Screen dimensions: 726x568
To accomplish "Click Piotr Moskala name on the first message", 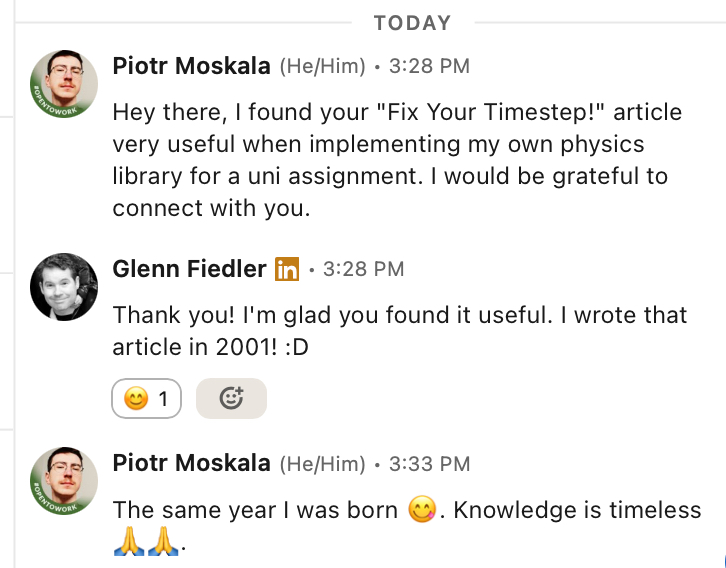I will (191, 67).
